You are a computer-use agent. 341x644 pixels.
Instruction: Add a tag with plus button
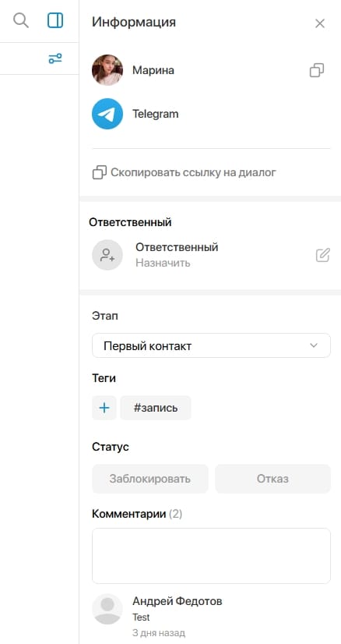click(104, 408)
